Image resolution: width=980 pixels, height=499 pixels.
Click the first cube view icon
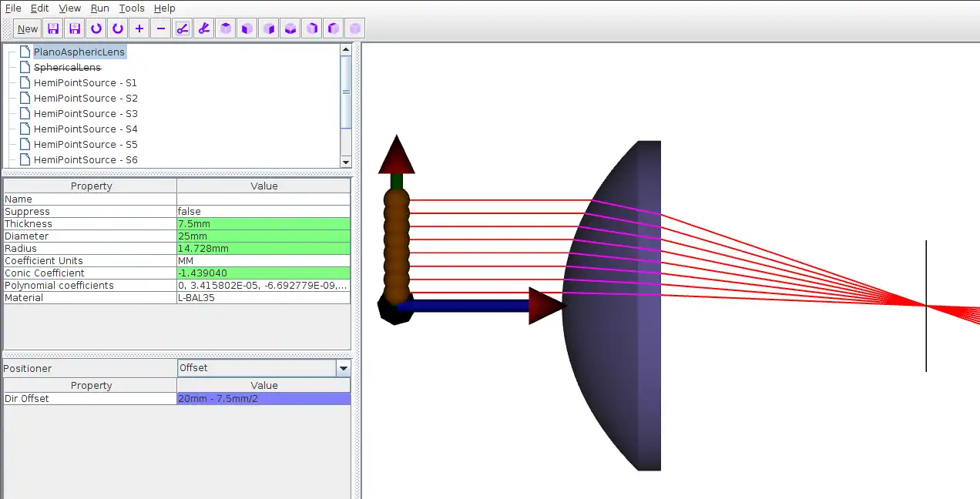click(226, 28)
